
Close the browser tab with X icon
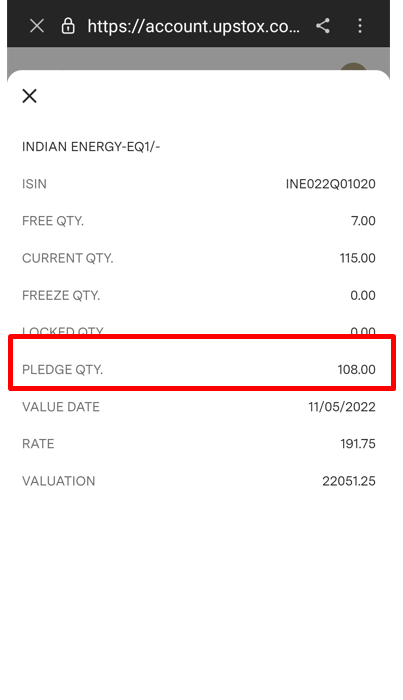pos(37,26)
